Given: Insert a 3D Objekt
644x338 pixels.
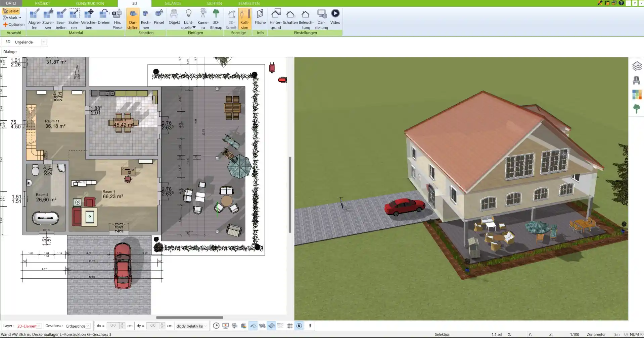Looking at the screenshot, I should [x=174, y=17].
